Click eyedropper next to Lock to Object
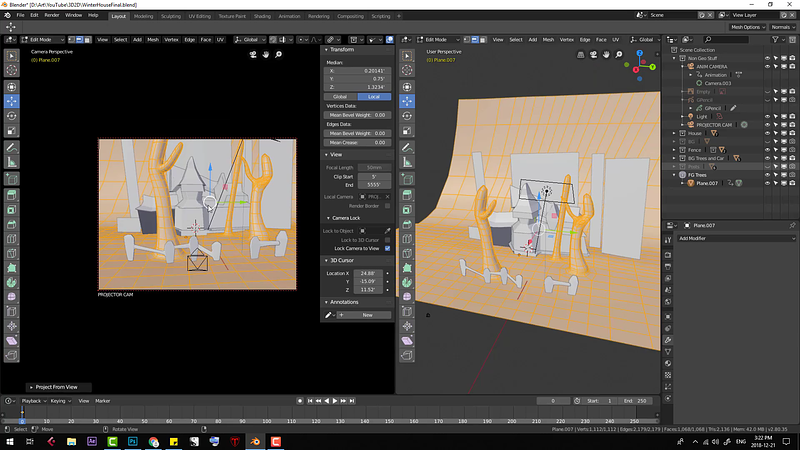 pyautogui.click(x=387, y=231)
